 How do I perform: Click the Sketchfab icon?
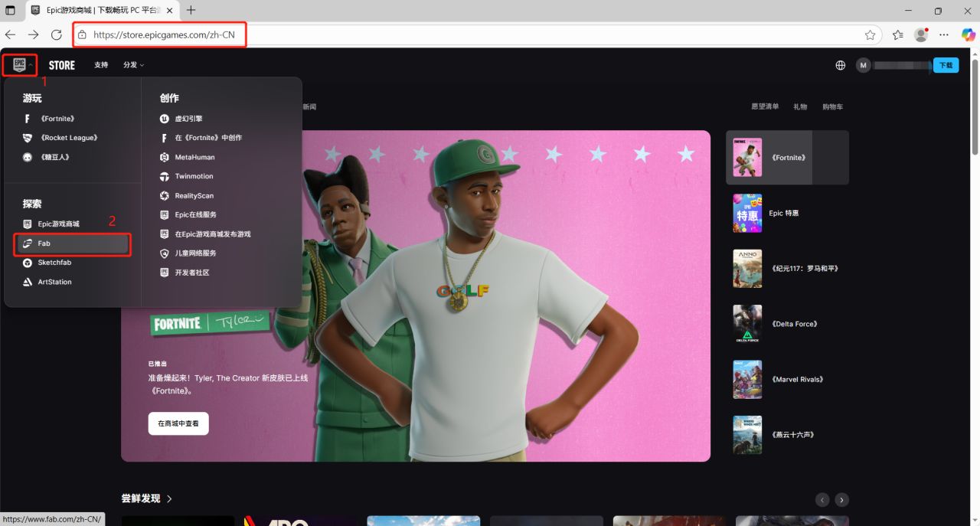pos(28,263)
